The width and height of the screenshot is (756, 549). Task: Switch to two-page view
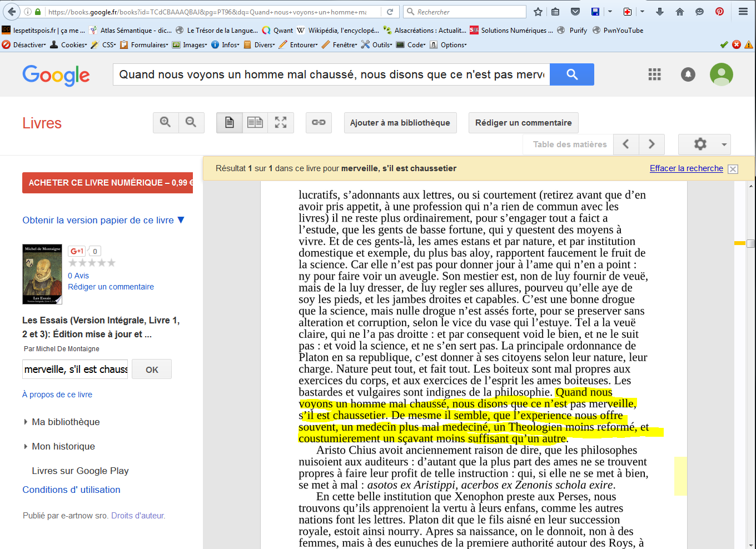(255, 123)
